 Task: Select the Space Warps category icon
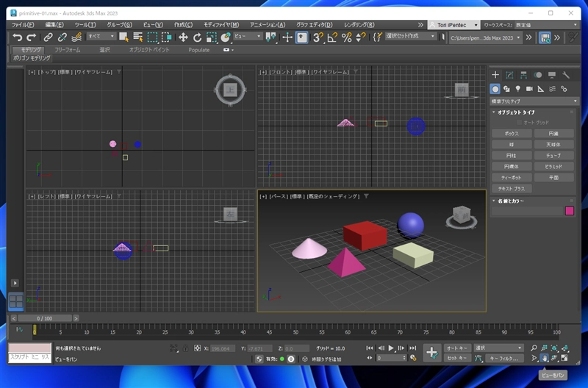tap(552, 89)
